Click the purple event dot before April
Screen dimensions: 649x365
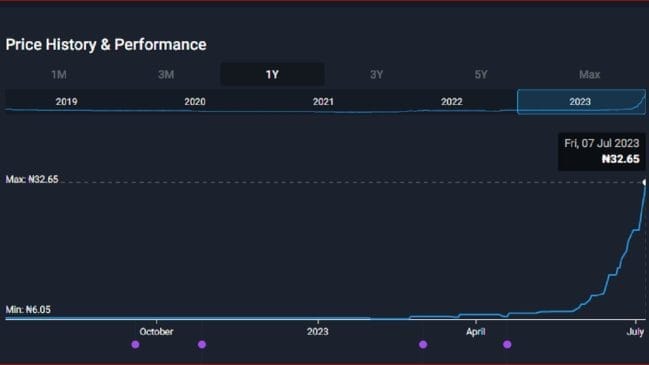coord(423,344)
